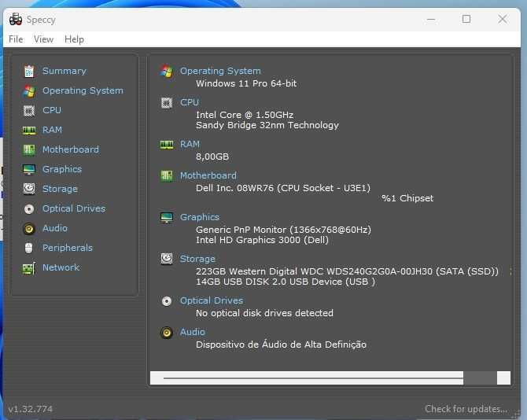Click the Optical Drives icon in summary pane
Viewport: 527px width, 420px height.
coord(167,301)
